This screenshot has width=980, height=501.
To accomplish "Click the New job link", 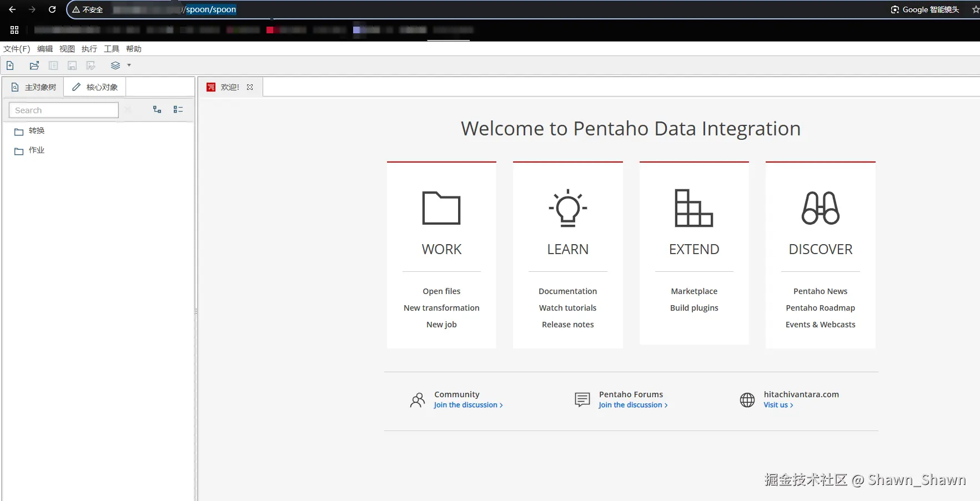I will pos(441,325).
